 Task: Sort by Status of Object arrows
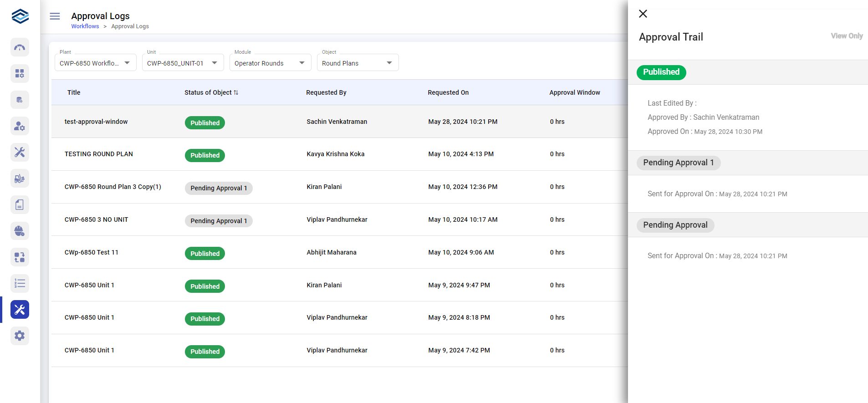pos(236,92)
